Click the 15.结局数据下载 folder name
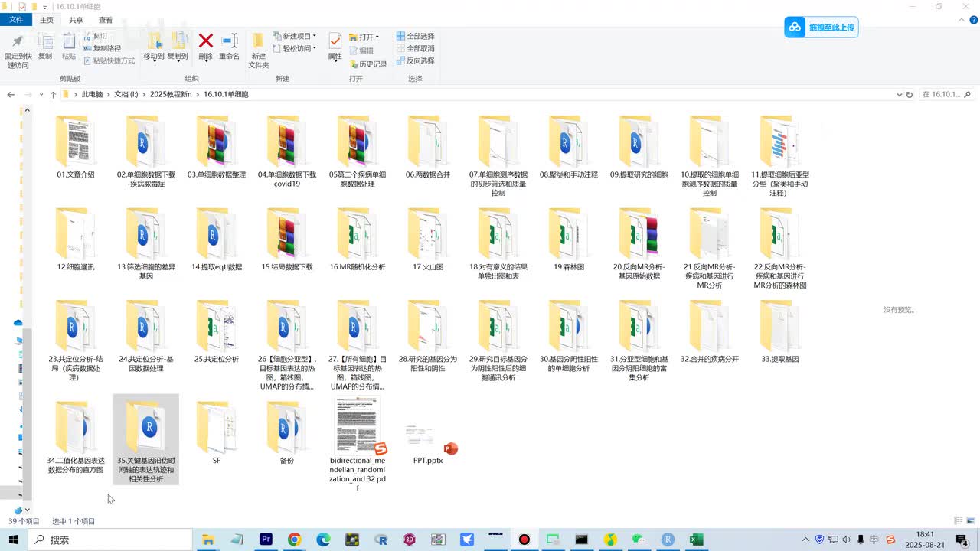This screenshot has width=980, height=551. click(x=287, y=267)
